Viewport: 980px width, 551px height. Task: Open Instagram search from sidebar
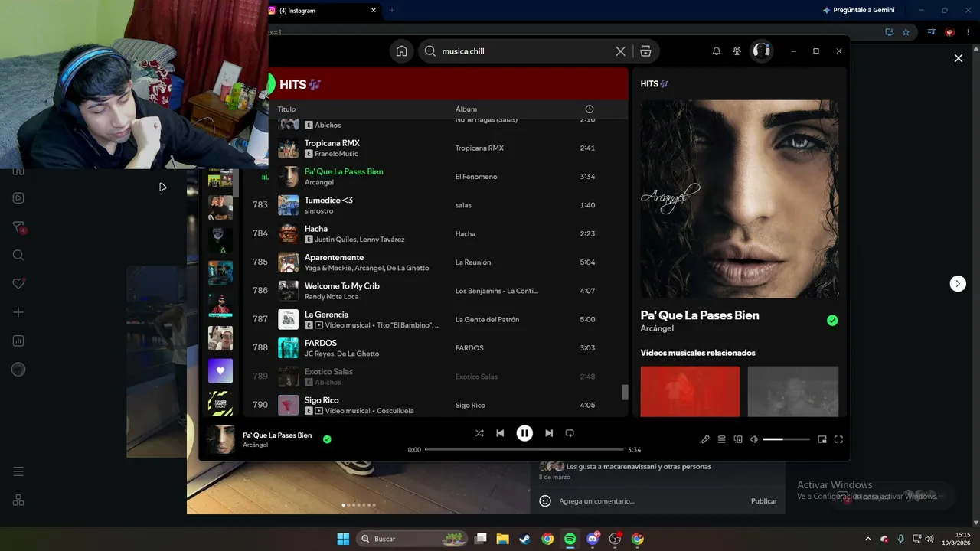point(18,256)
